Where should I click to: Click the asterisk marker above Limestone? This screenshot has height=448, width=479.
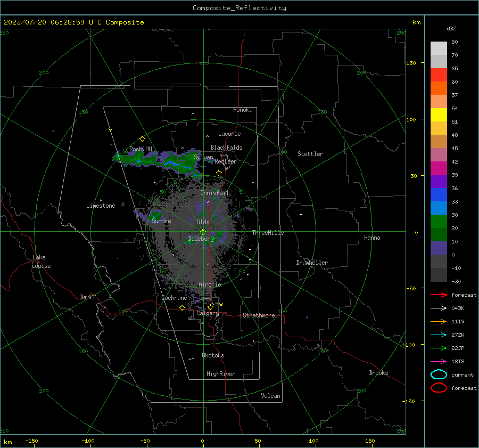101,201
